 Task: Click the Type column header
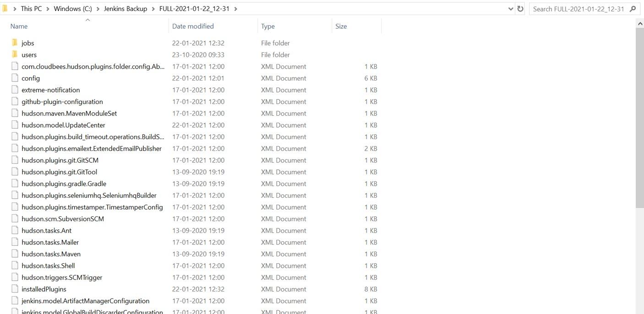[268, 26]
